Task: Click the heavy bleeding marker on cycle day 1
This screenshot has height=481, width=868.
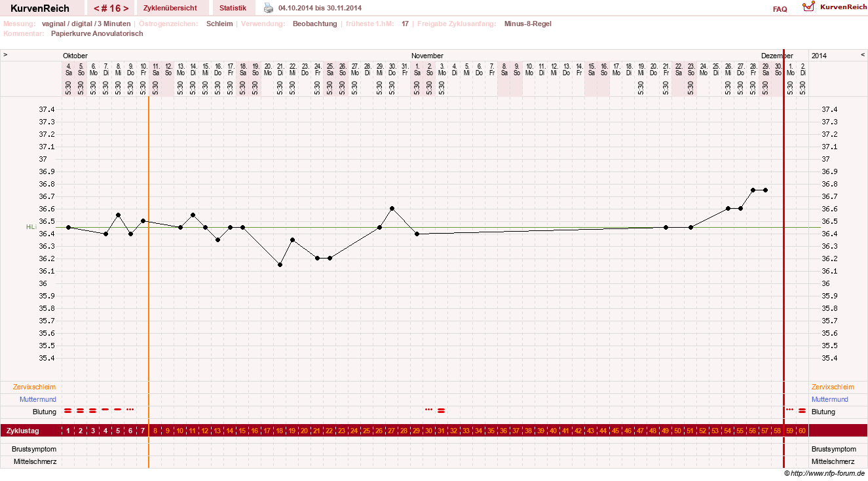Action: tap(68, 410)
